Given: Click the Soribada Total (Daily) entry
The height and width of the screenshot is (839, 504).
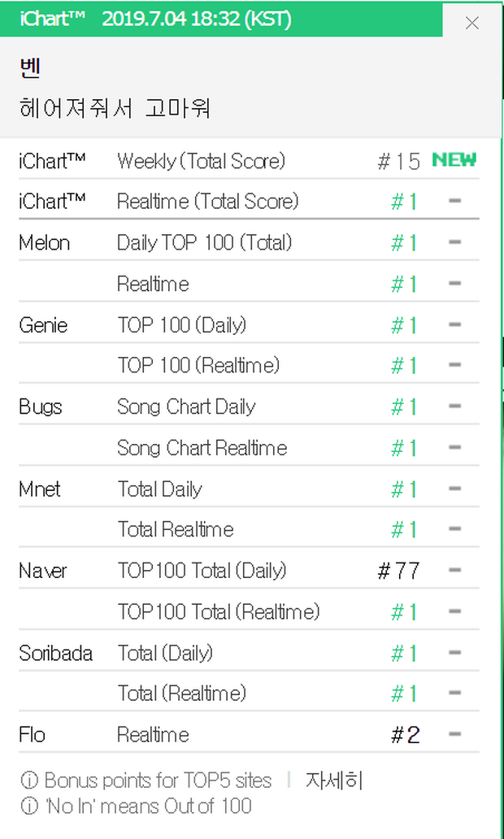Looking at the screenshot, I should [165, 653].
